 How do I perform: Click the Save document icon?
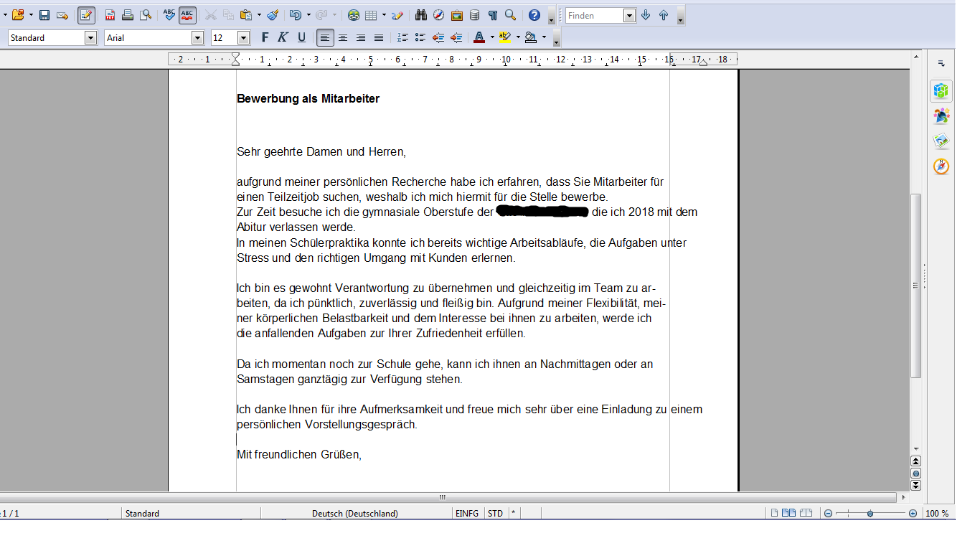click(x=44, y=15)
